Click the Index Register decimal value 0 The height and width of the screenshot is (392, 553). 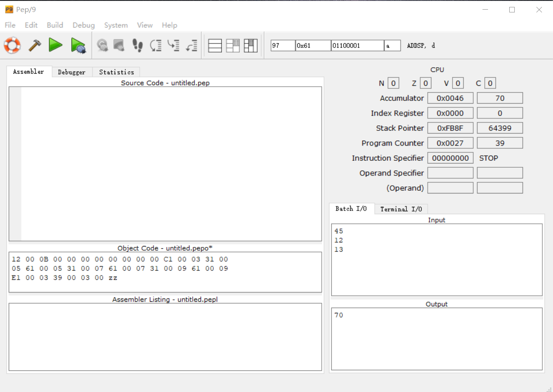[500, 113]
